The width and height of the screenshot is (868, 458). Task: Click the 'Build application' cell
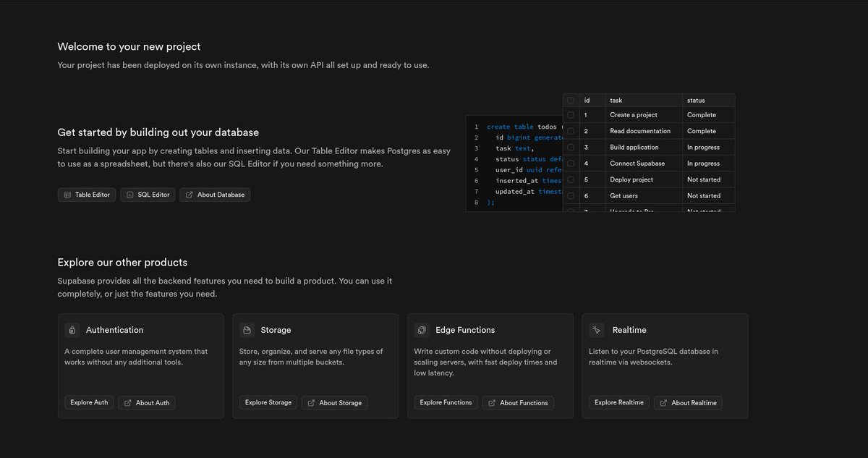click(644, 147)
